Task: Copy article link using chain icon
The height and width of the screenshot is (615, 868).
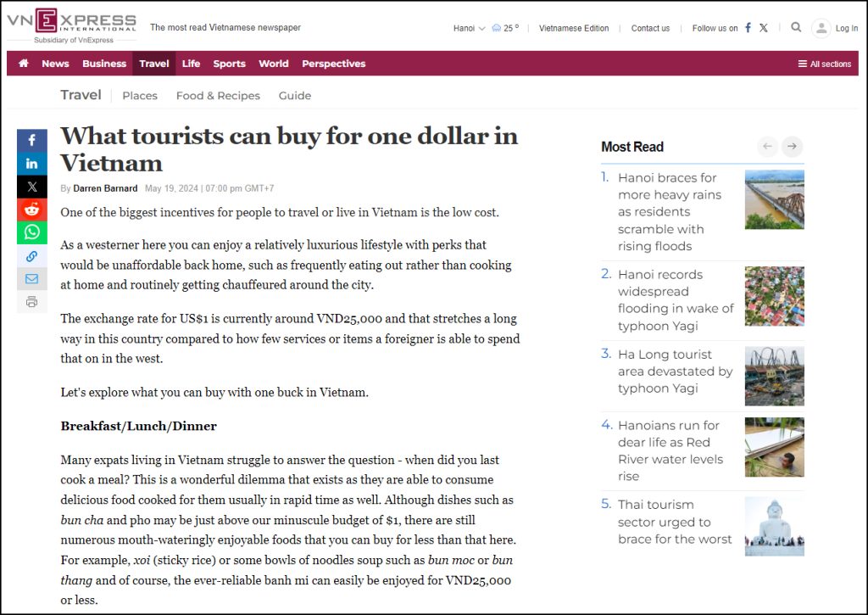Action: 32,255
